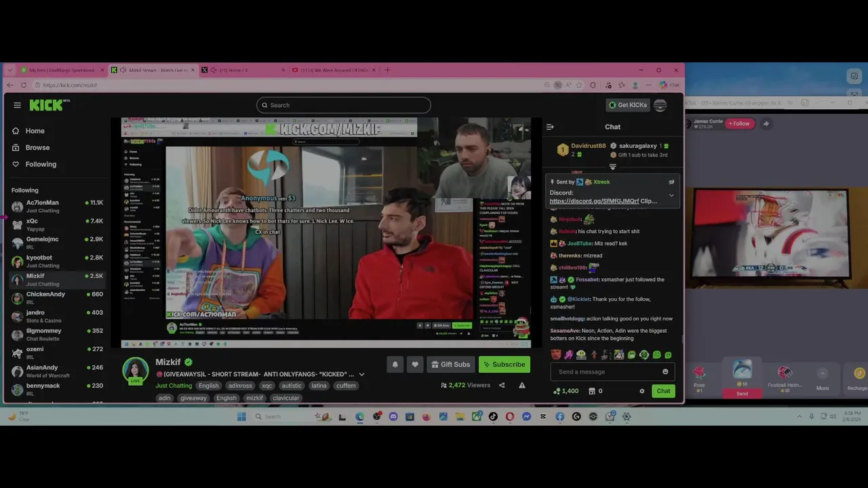Open Messenger from the taskbar
Viewport: 868px width, 488px height.
(x=526, y=416)
